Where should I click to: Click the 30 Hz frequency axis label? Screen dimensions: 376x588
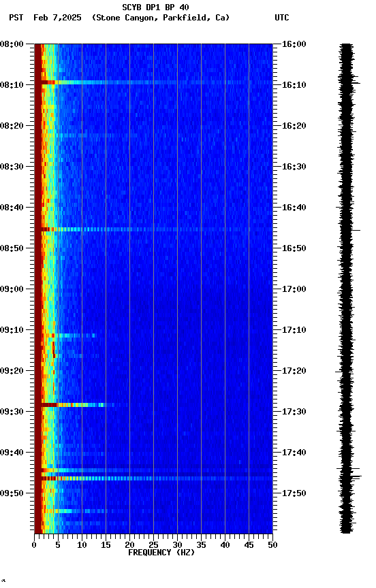pyautogui.click(x=177, y=545)
